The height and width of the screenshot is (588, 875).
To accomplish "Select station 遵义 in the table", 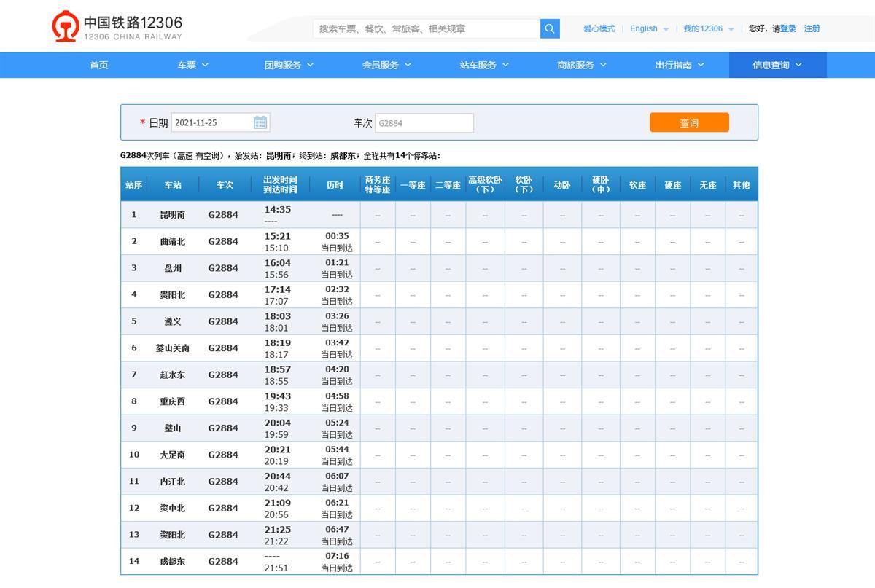I will pos(173,321).
